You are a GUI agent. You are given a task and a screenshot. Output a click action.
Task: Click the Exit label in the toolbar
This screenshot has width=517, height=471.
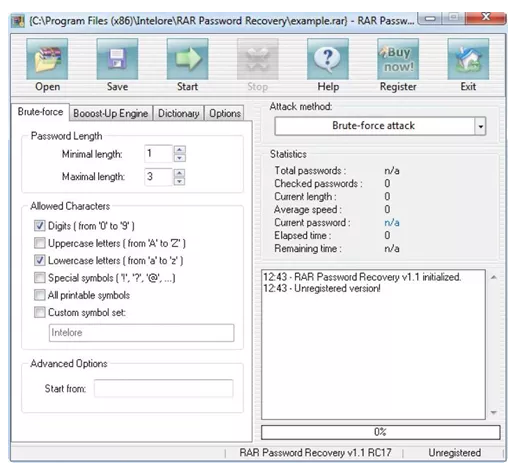pos(468,87)
